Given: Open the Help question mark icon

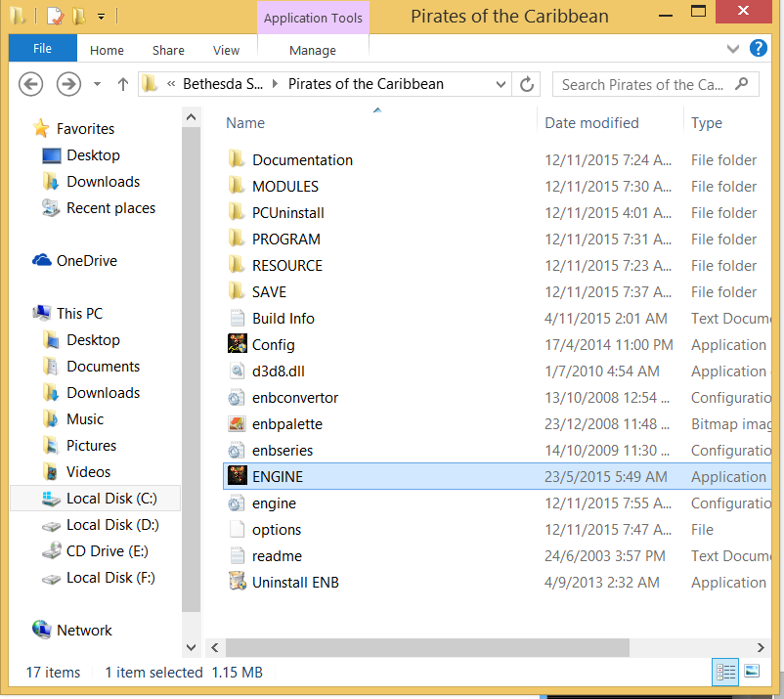Looking at the screenshot, I should click(x=758, y=49).
